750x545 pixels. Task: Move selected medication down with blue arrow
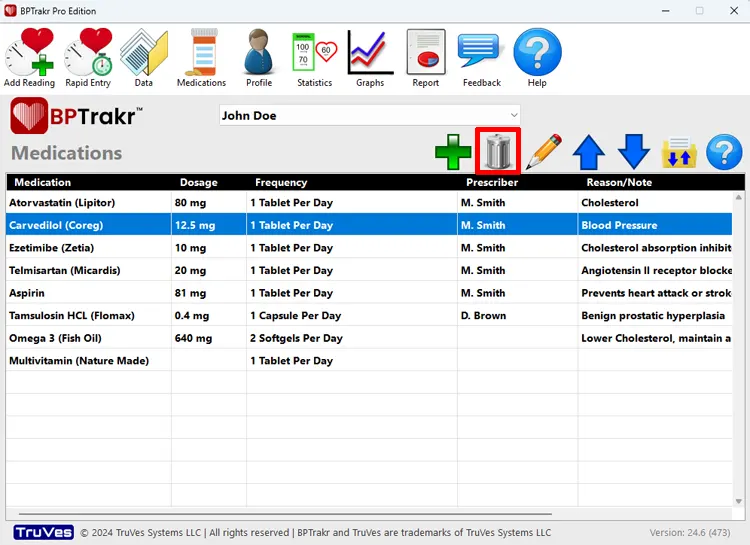pyautogui.click(x=634, y=153)
